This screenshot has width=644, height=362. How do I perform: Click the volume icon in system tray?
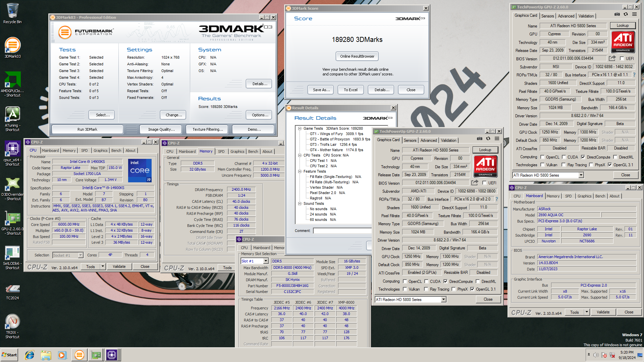(596, 355)
